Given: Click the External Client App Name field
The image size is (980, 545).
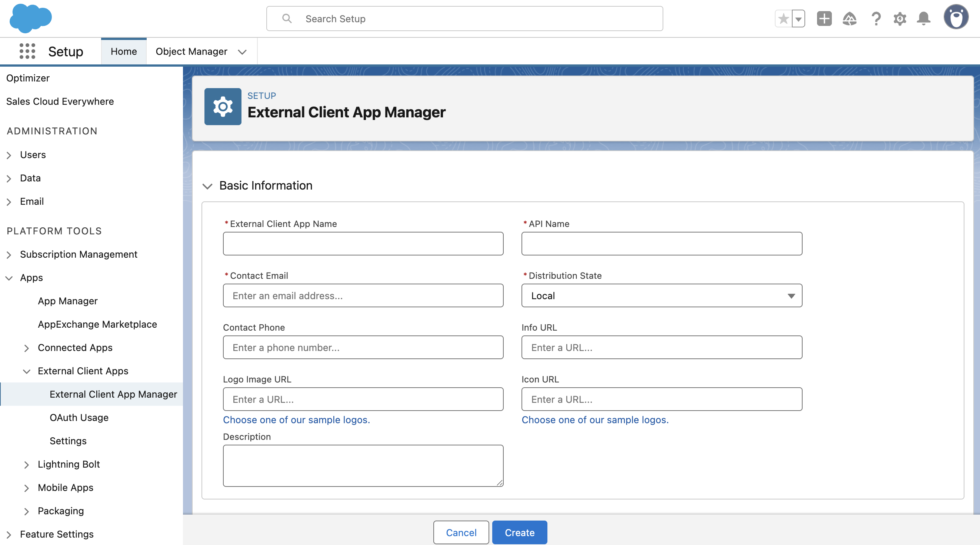Looking at the screenshot, I should pos(363,243).
